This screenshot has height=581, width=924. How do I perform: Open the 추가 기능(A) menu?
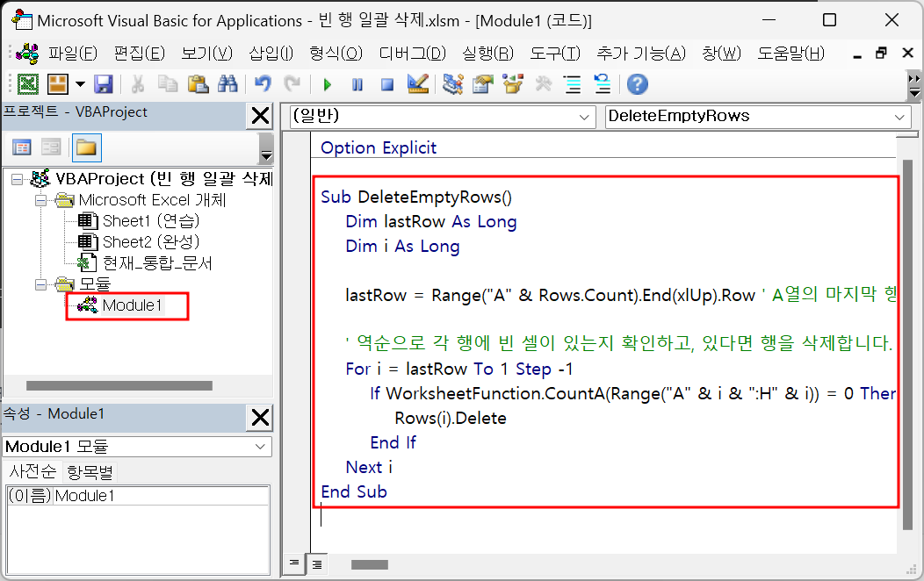pyautogui.click(x=641, y=54)
